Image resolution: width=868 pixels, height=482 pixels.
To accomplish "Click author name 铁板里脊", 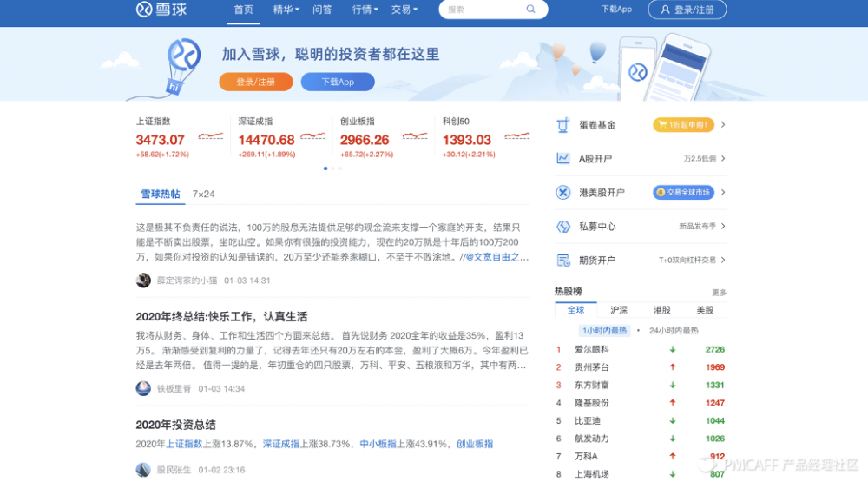I will pyautogui.click(x=174, y=389).
